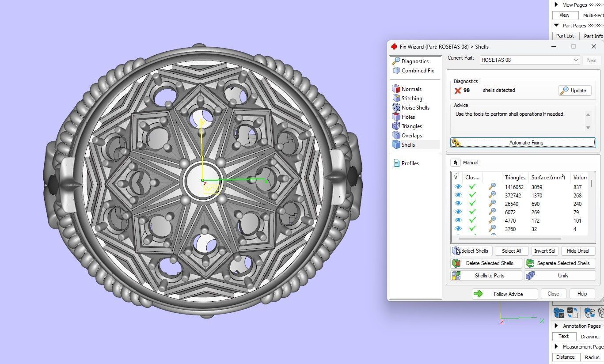Sort by Closed column header
The width and height of the screenshot is (604, 364).
click(x=472, y=178)
